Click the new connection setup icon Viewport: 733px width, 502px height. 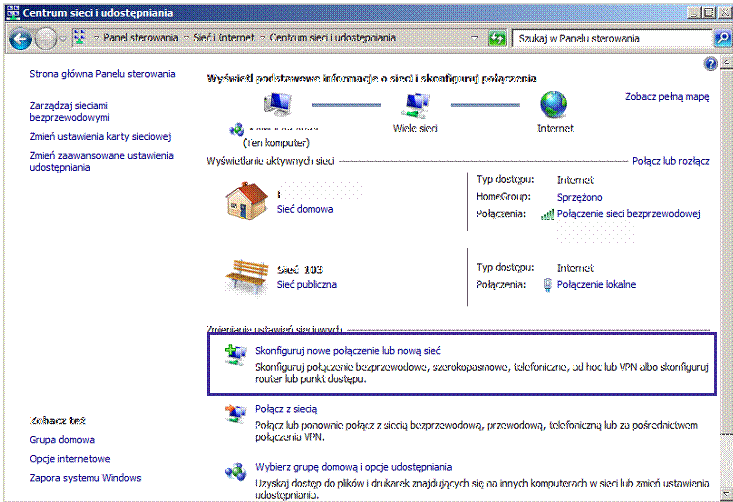pyautogui.click(x=235, y=355)
